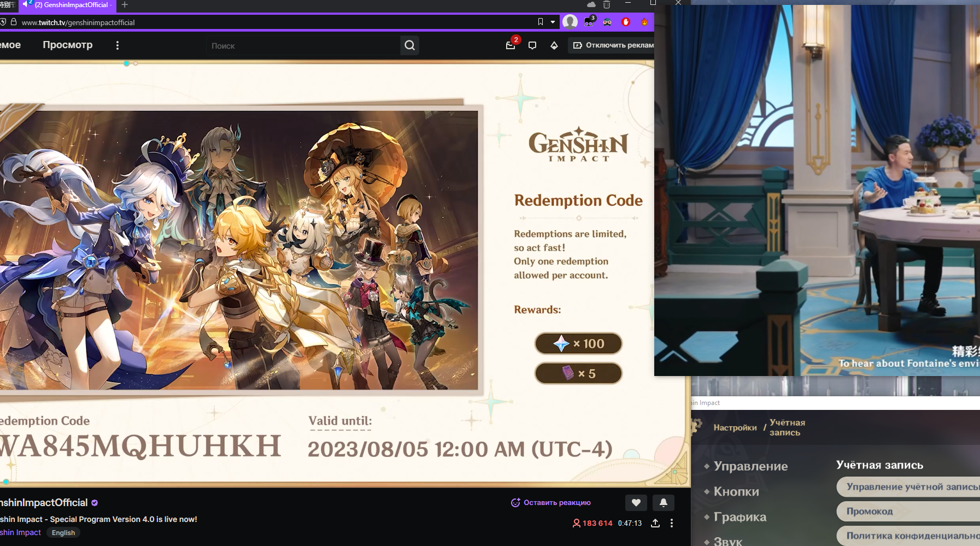The height and width of the screenshot is (546, 980).
Task: Open the Genshin Impact game category link
Action: click(21, 533)
